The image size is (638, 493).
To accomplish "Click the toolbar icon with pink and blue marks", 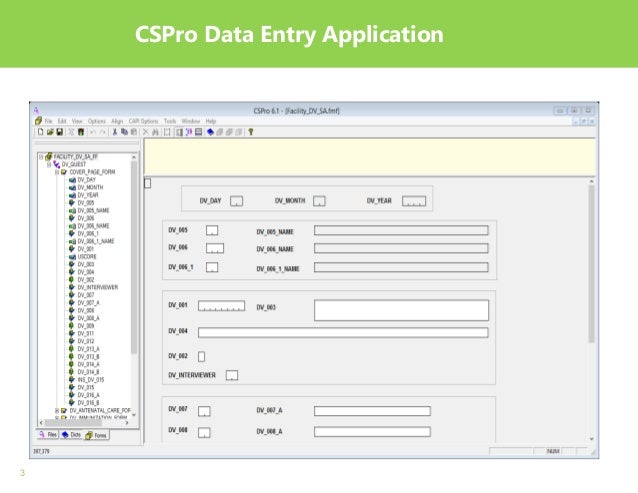I will (189, 132).
